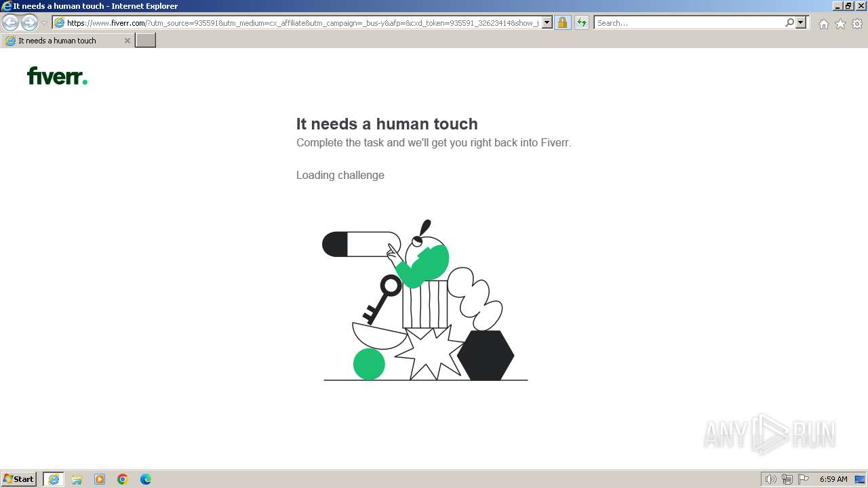Click the Show desktop button
This screenshot has width=868, height=488.
[860, 479]
